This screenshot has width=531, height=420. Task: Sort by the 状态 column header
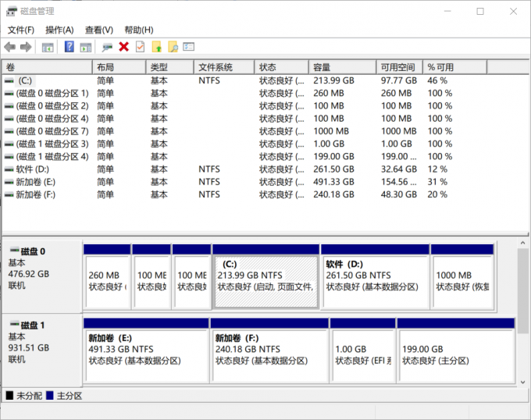pos(282,67)
